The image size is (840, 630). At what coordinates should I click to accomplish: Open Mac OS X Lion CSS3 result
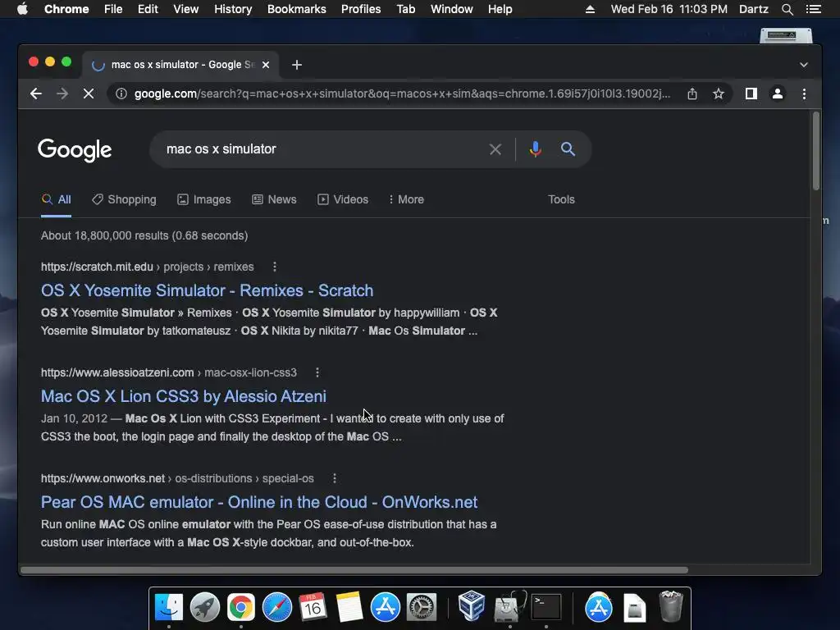coord(184,396)
